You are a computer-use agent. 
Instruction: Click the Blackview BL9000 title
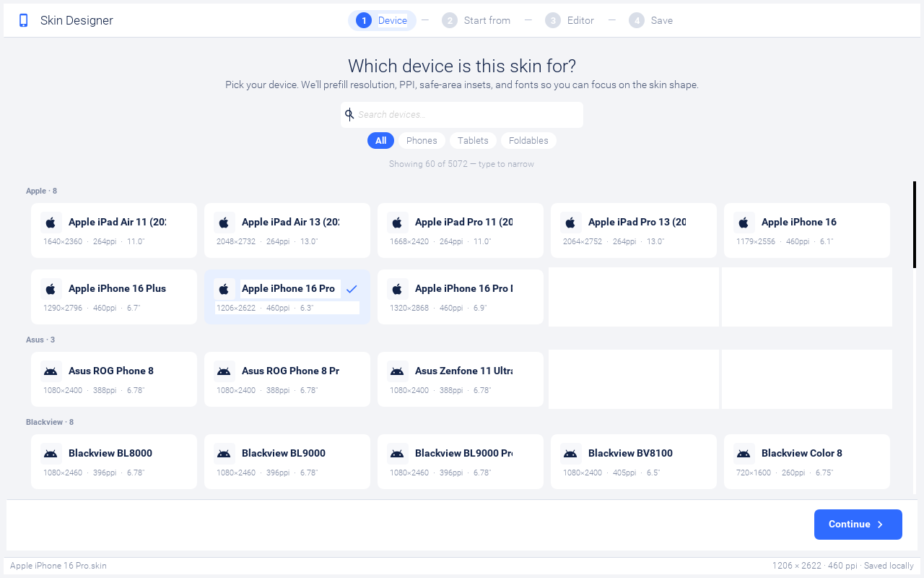point(284,453)
